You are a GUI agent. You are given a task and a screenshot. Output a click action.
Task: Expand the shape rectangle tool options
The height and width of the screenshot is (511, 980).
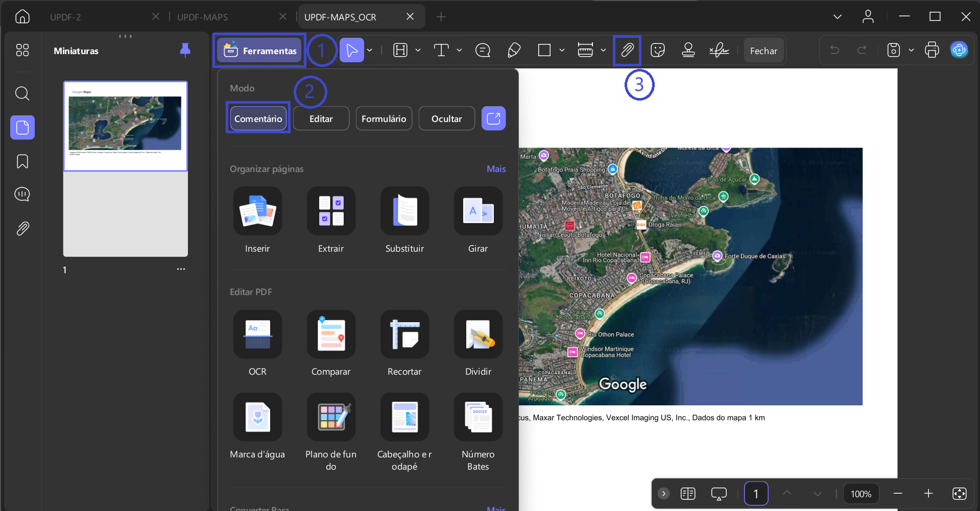[x=562, y=50]
